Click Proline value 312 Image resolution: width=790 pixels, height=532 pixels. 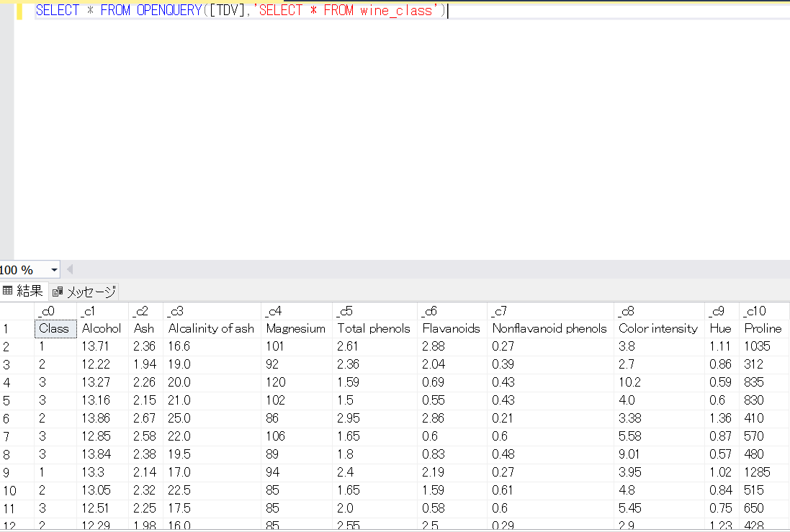click(764, 364)
